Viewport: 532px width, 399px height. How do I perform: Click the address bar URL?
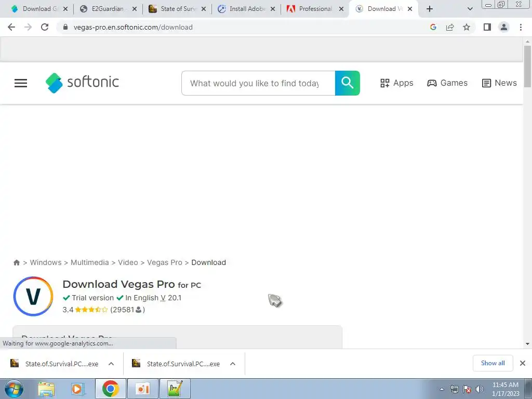click(x=133, y=27)
